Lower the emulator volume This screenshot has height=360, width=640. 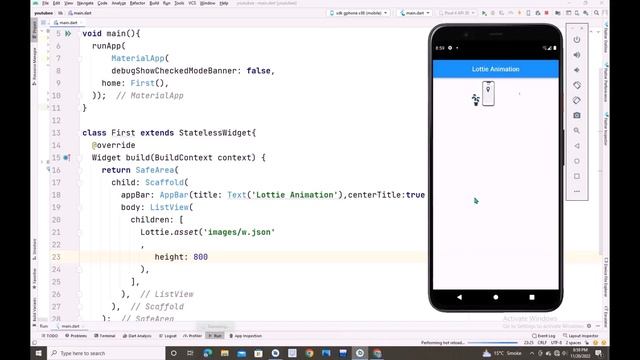coord(577,70)
